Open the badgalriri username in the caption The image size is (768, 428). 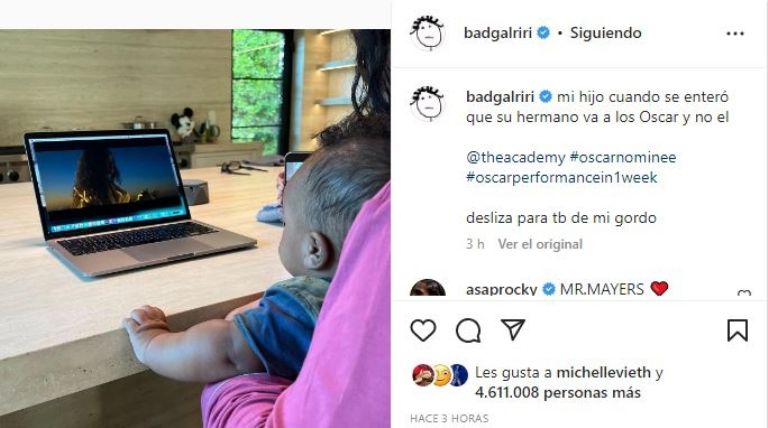tap(500, 96)
